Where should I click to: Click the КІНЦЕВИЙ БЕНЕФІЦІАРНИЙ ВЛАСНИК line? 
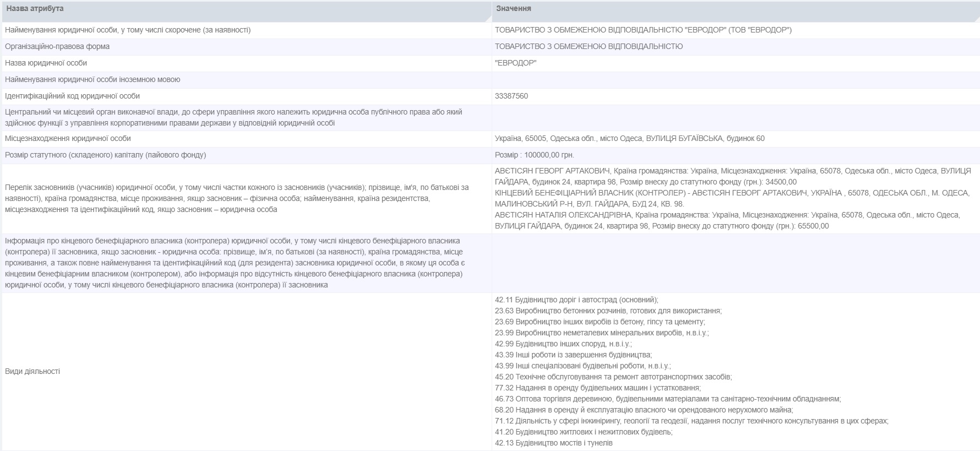732,199
